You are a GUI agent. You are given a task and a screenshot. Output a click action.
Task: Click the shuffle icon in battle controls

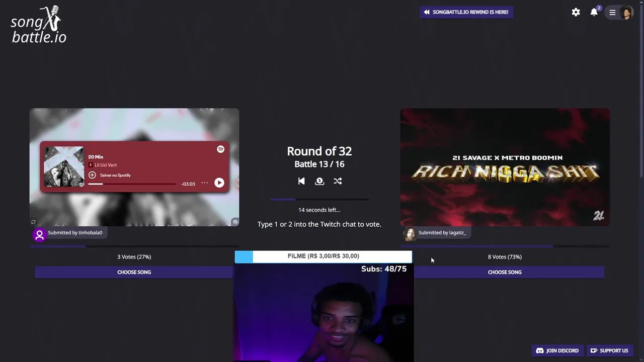point(338,181)
